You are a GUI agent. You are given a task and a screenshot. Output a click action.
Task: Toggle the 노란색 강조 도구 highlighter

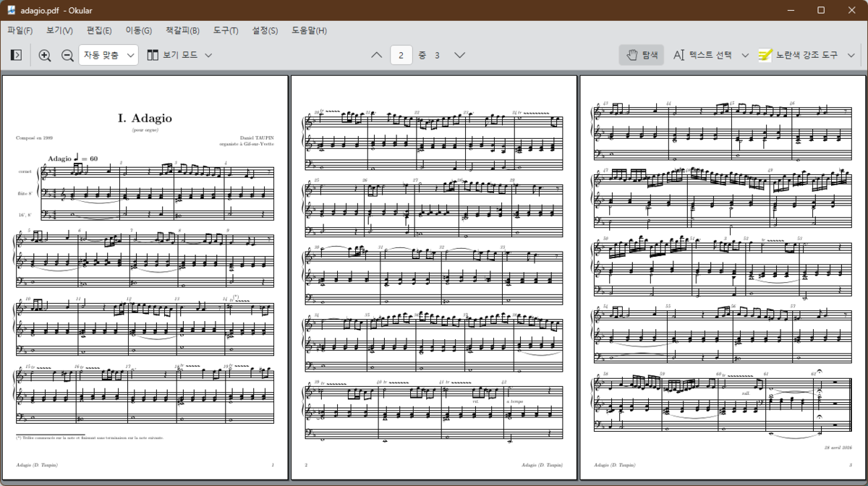(798, 55)
